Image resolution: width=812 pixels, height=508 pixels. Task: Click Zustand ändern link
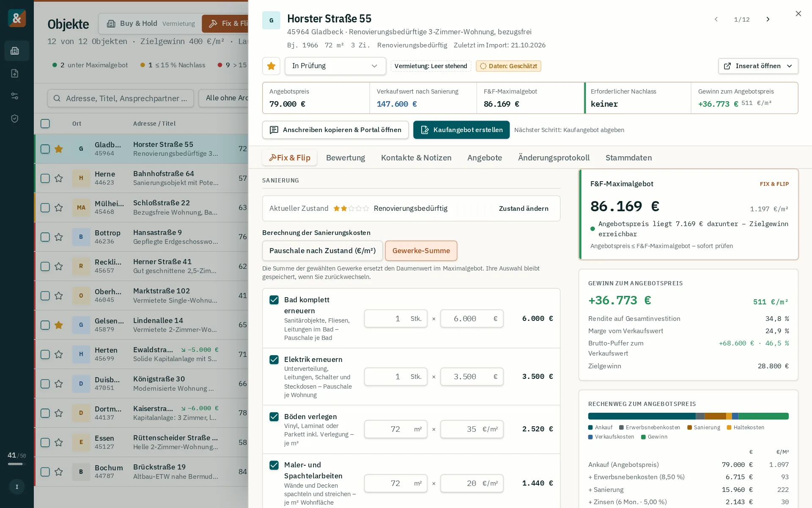coord(524,209)
